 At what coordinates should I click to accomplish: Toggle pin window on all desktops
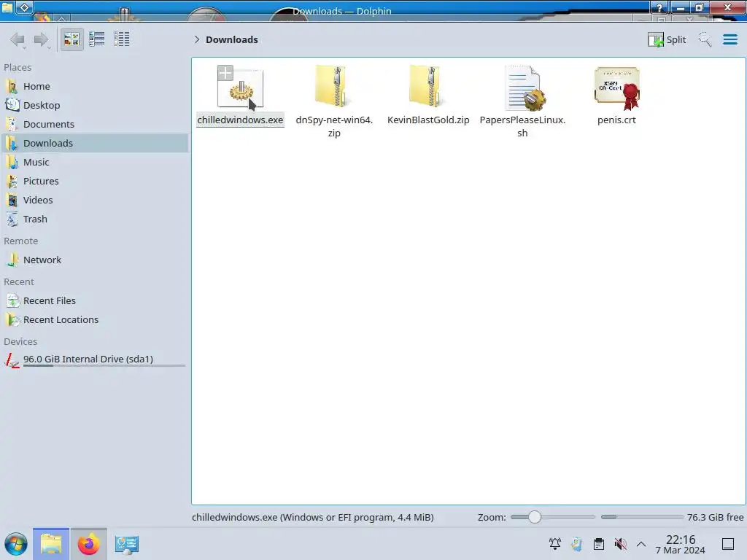25,7
